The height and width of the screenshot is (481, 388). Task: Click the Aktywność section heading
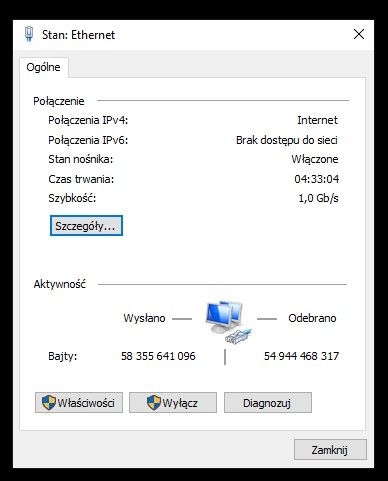coord(60,284)
